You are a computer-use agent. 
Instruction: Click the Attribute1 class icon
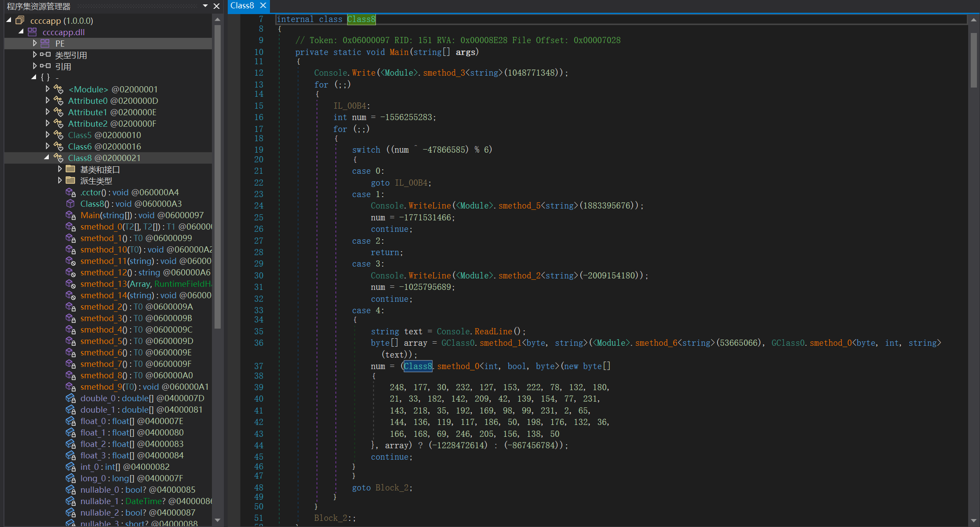tap(58, 112)
